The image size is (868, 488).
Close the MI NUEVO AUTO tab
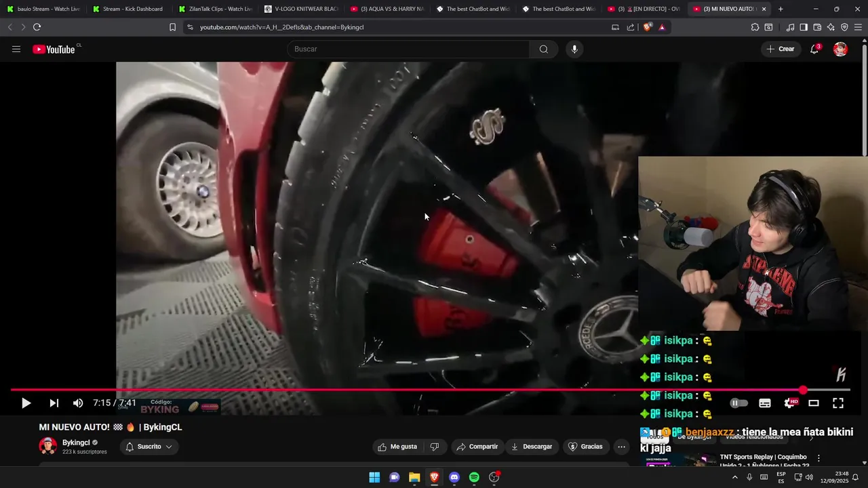[764, 9]
